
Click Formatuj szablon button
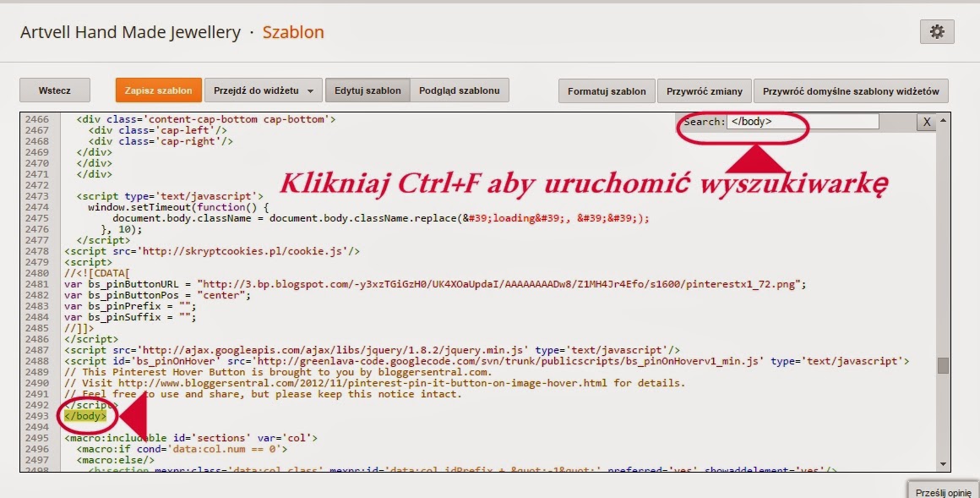(x=607, y=91)
